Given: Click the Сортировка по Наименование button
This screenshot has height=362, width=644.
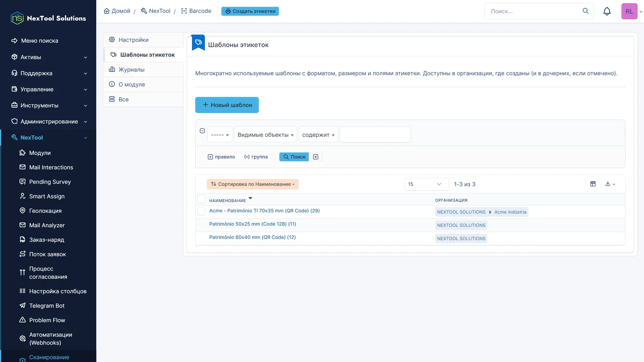Looking at the screenshot, I should click(x=253, y=184).
